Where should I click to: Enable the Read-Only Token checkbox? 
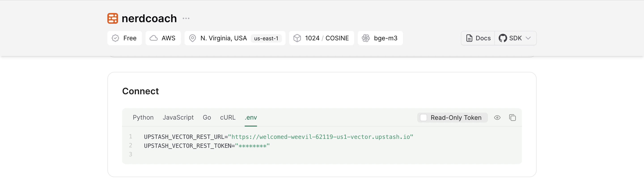pyautogui.click(x=424, y=118)
